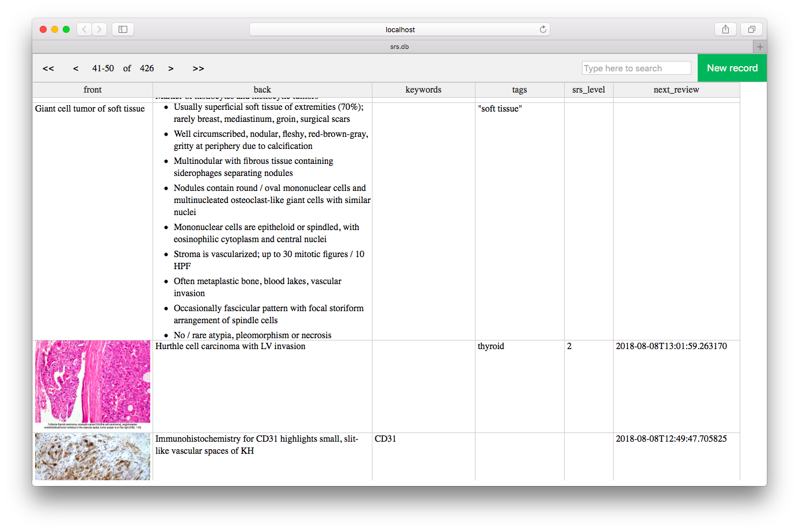
Task: Click the 'srs_level' column header
Action: pos(589,90)
